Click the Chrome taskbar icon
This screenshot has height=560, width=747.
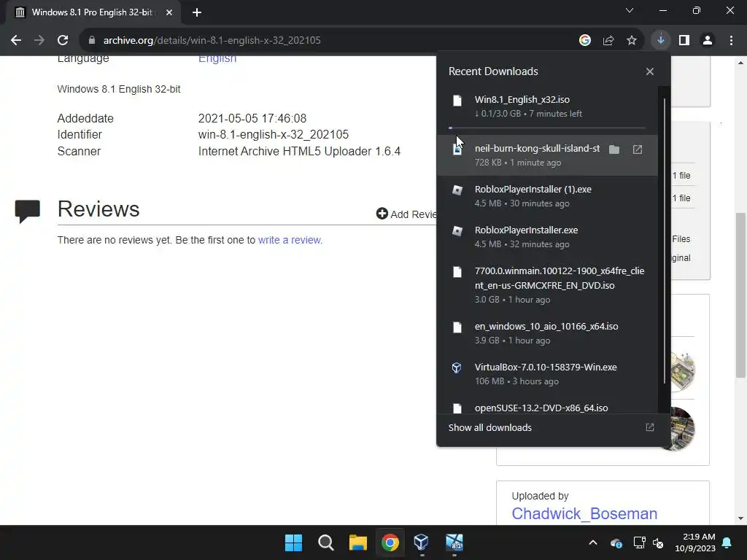tap(390, 542)
